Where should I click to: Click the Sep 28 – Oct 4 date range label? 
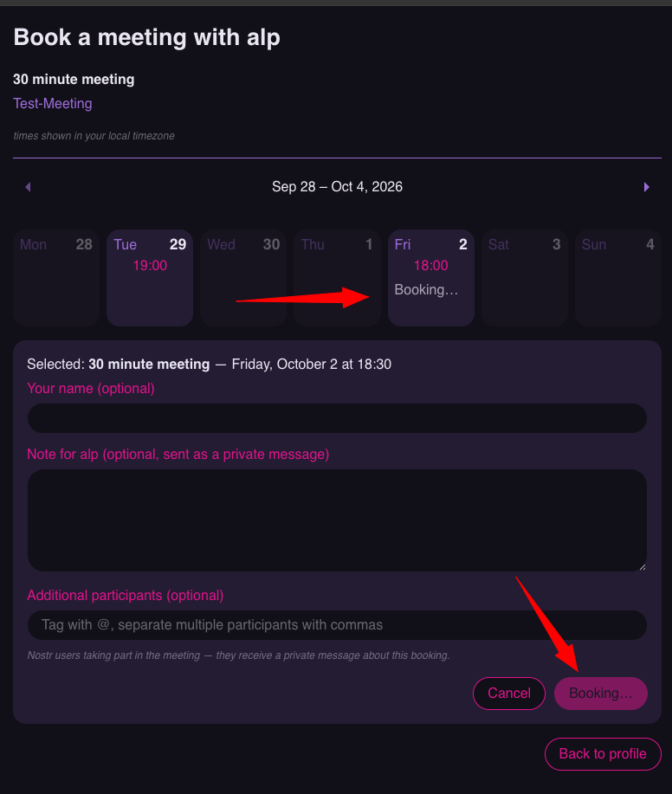point(337,187)
